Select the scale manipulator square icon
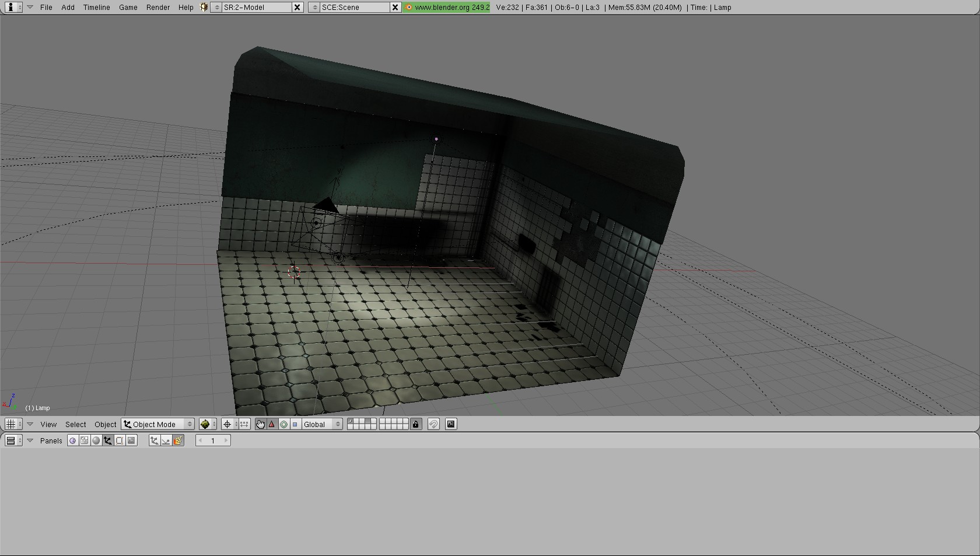 295,424
